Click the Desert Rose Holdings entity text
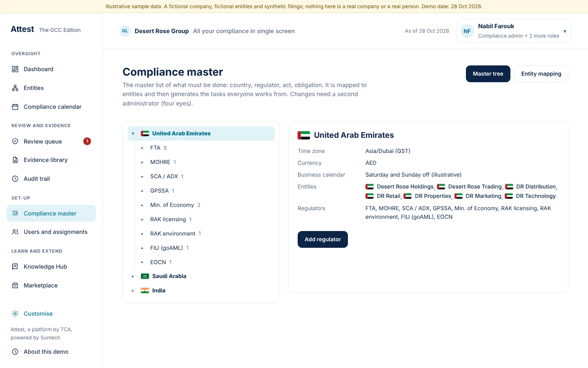The width and height of the screenshot is (588, 368). pyautogui.click(x=405, y=186)
